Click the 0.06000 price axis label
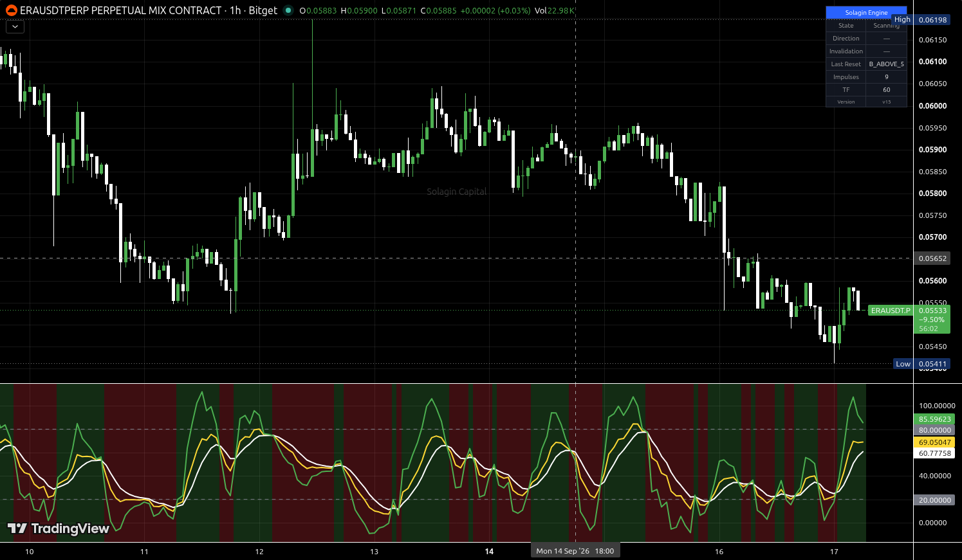Screen dimensions: 962x560 (x=932, y=106)
